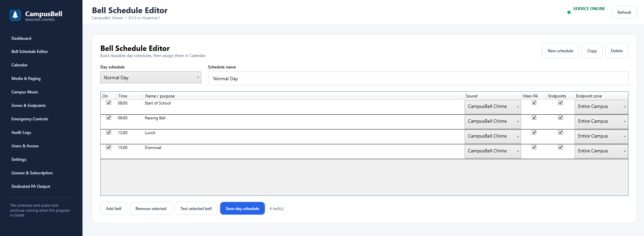The image size is (644, 236).
Task: Open Zones & Endpoints section
Action: point(29,106)
